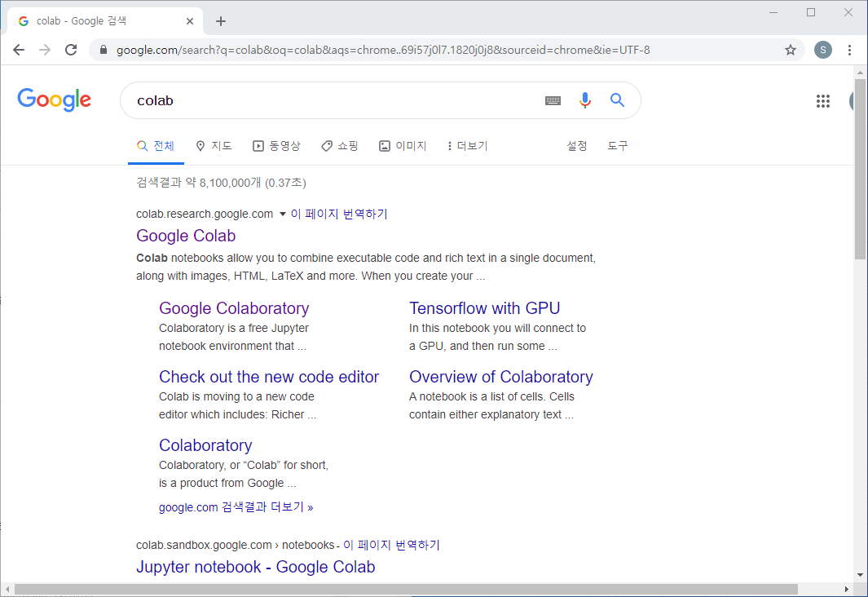Open the Chrome profile avatar S
The width and height of the screenshot is (868, 597).
click(x=822, y=50)
